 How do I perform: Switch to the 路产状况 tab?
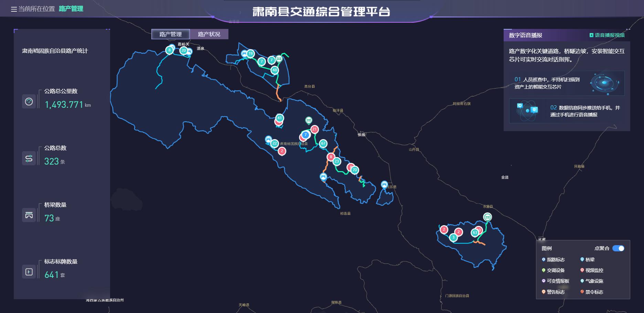click(x=209, y=34)
